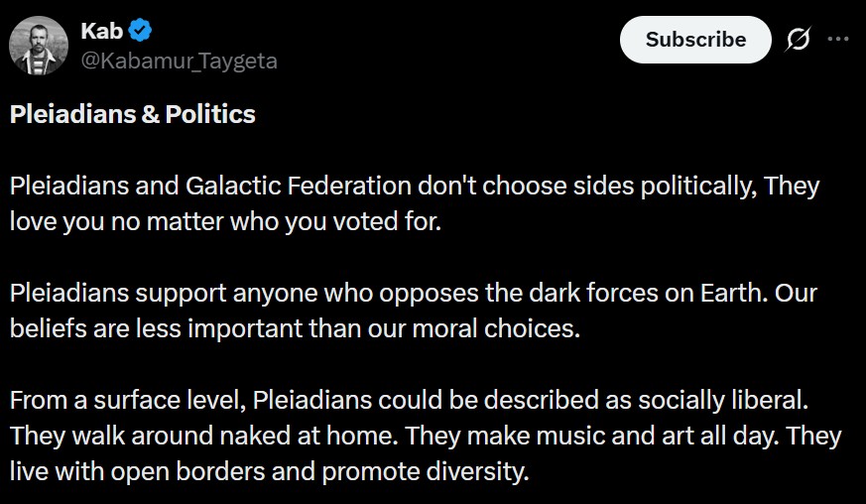Click the 'live with open borders' line
This screenshot has height=504, width=866.
click(x=269, y=471)
